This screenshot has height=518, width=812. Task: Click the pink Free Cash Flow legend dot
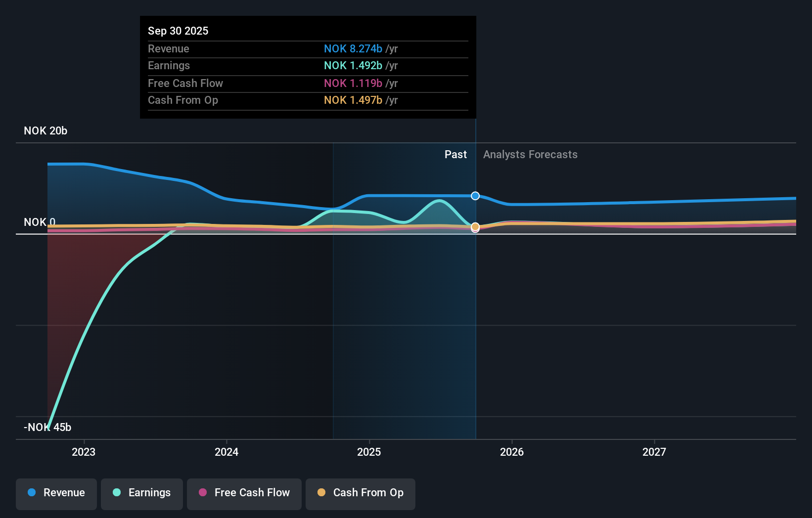coord(203,493)
